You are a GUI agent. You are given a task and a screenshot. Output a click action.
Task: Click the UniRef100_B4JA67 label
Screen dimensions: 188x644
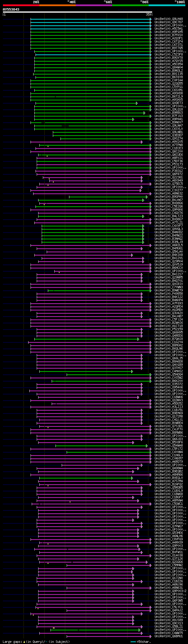point(169,200)
